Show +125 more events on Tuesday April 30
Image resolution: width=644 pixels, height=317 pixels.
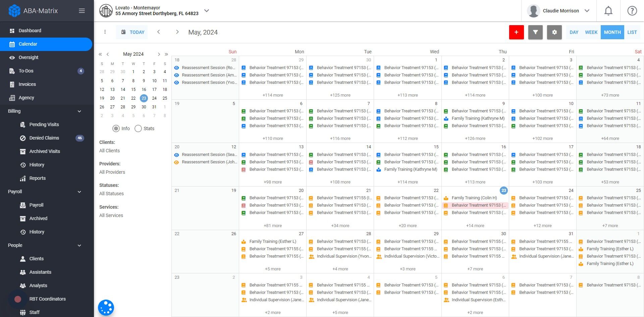[340, 95]
